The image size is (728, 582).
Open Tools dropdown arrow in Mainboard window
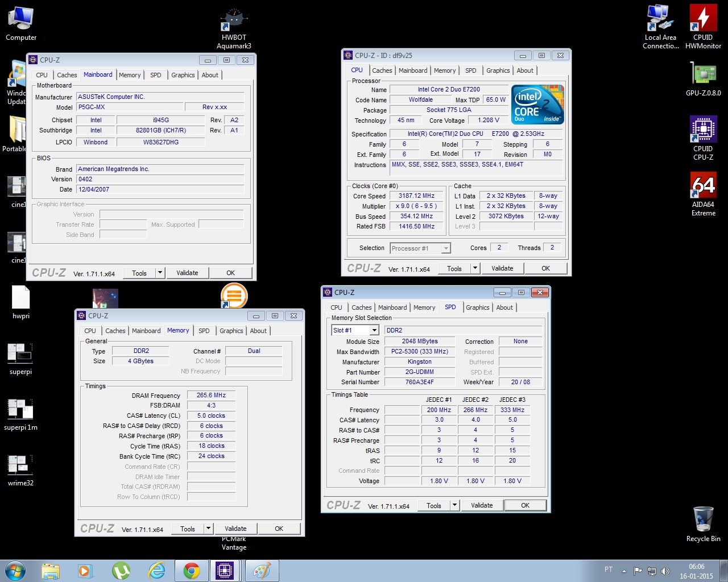click(x=160, y=273)
